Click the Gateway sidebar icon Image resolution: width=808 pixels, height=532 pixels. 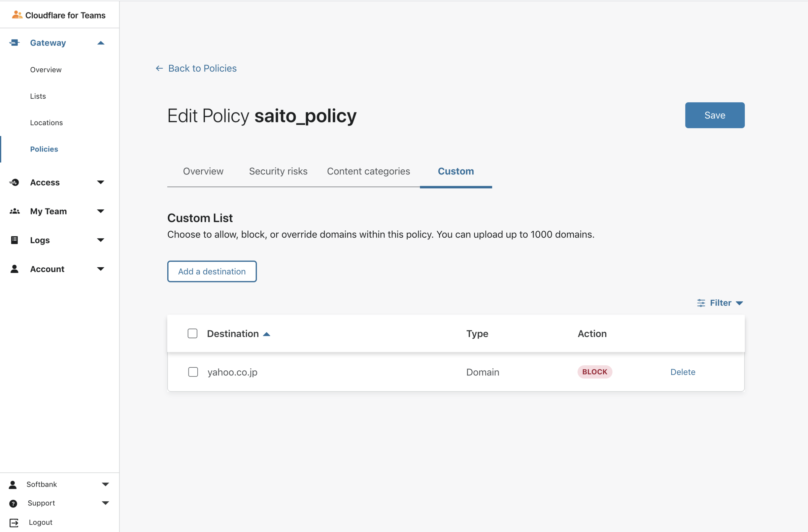click(x=14, y=43)
